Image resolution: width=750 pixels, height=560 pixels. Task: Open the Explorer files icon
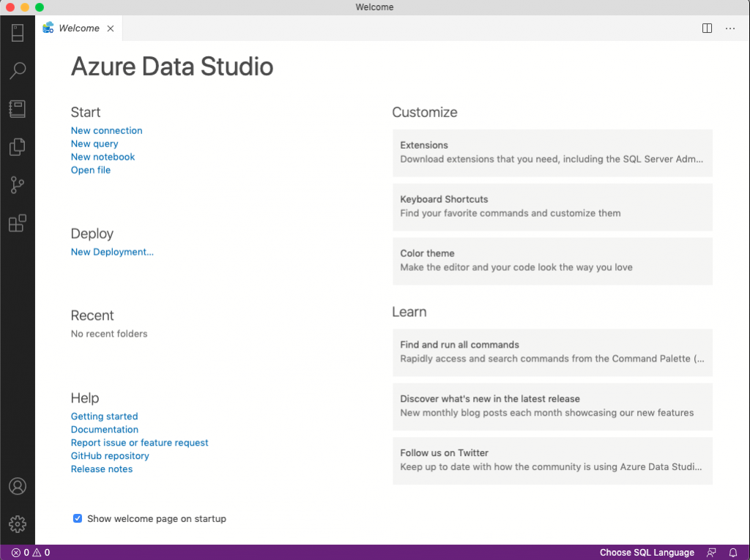click(x=18, y=147)
